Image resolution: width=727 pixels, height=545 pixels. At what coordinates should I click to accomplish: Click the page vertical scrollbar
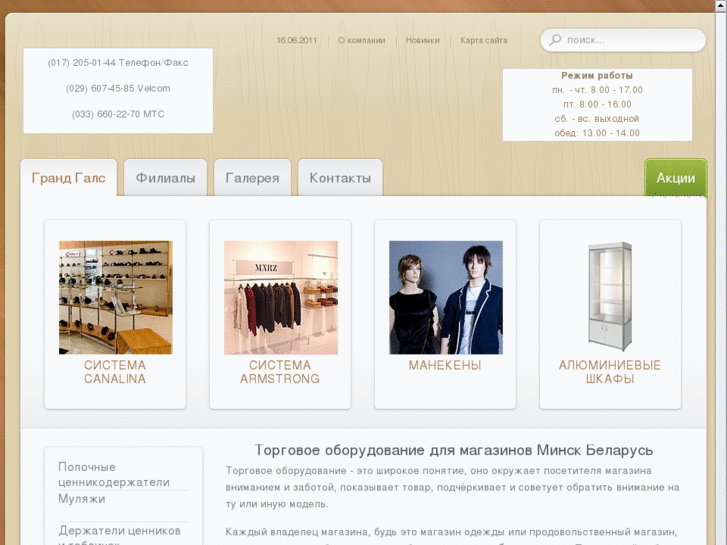point(721,272)
